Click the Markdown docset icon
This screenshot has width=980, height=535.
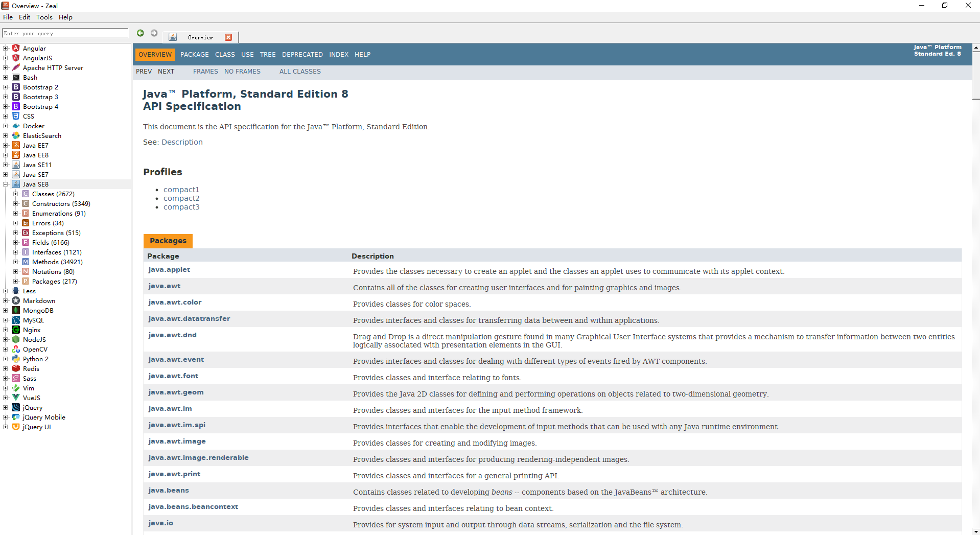tap(16, 301)
